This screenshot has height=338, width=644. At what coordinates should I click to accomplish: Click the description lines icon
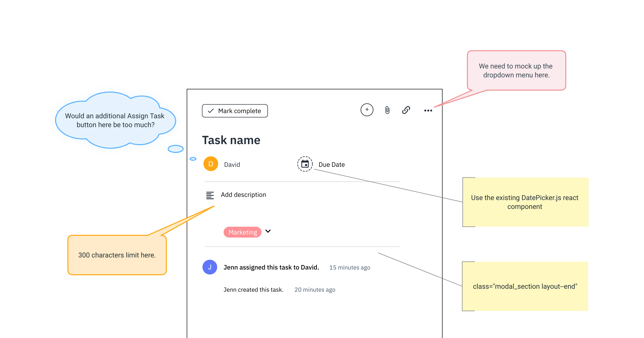[x=210, y=195]
